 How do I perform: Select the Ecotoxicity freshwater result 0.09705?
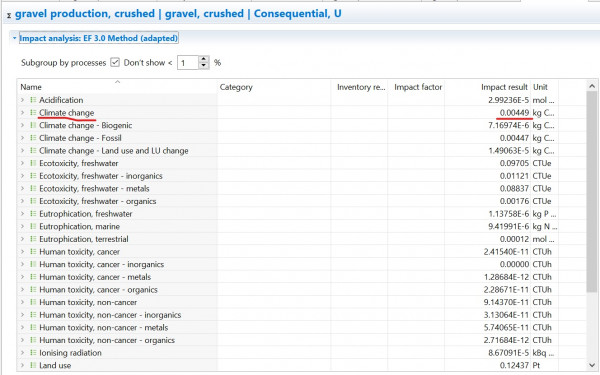click(x=514, y=163)
